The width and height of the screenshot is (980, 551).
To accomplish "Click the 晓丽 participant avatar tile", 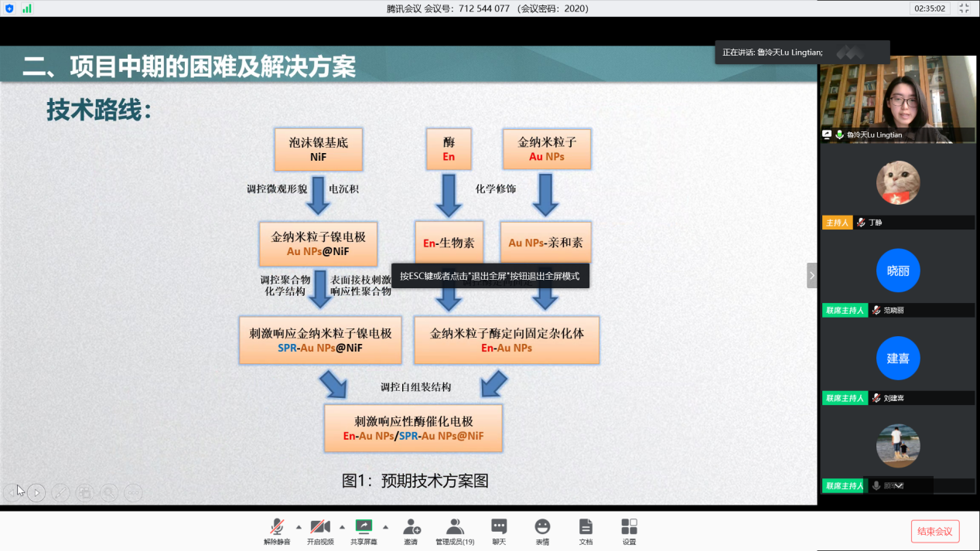I will [x=897, y=271].
